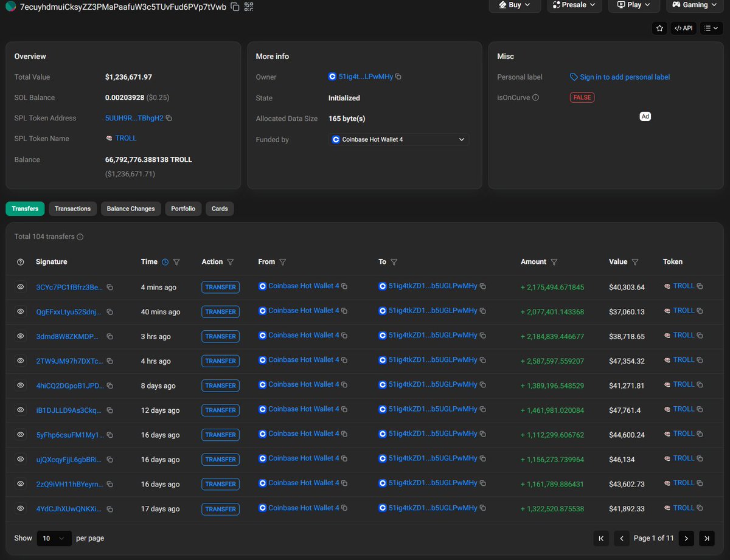This screenshot has width=730, height=560.
Task: Jump to last page of transfers
Action: coord(707,538)
